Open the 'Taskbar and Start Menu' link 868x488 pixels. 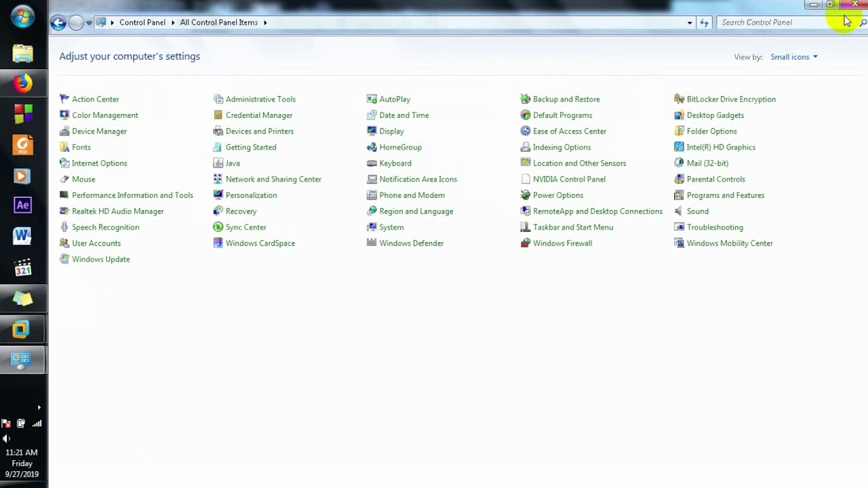coord(573,227)
